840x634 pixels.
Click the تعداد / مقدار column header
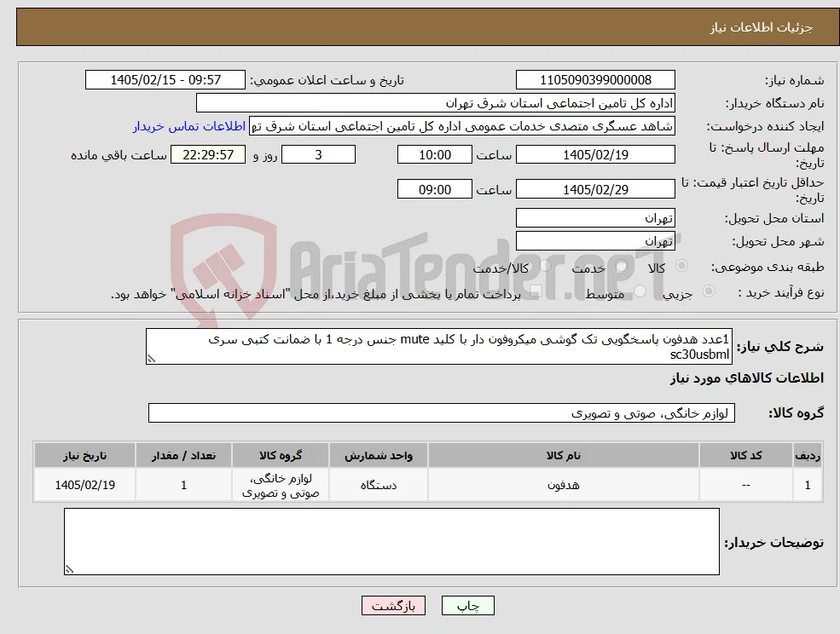click(x=183, y=456)
